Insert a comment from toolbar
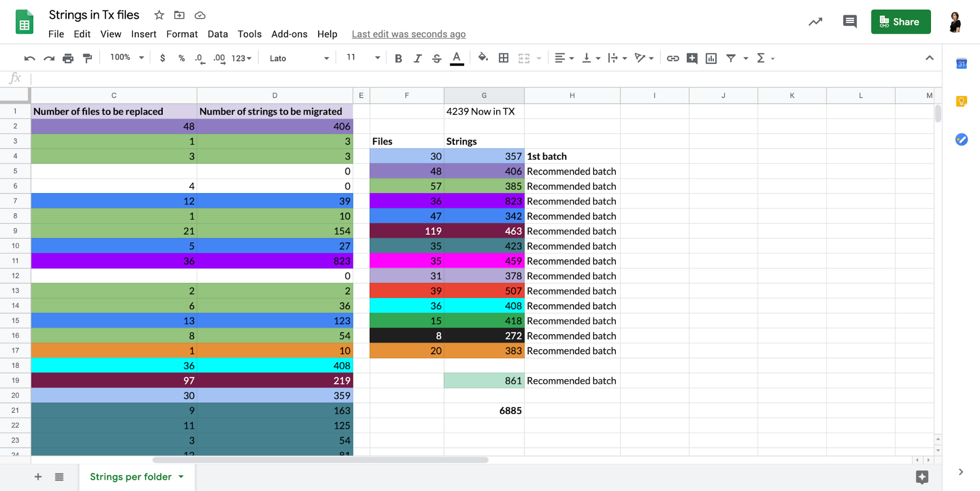Viewport: 980px width, 491px height. click(x=692, y=58)
